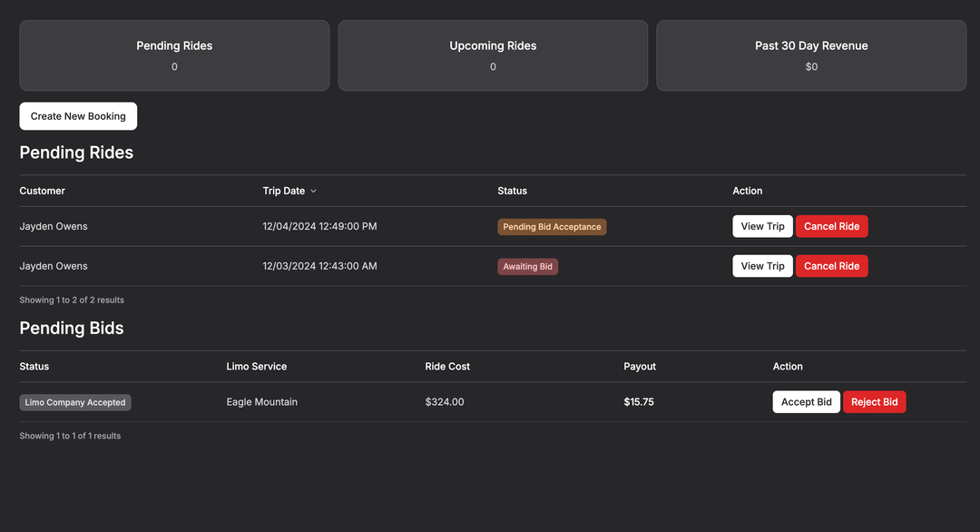Screen dimensions: 980x532
Task: Click the $324.00 ride cost
Action: (x=445, y=402)
